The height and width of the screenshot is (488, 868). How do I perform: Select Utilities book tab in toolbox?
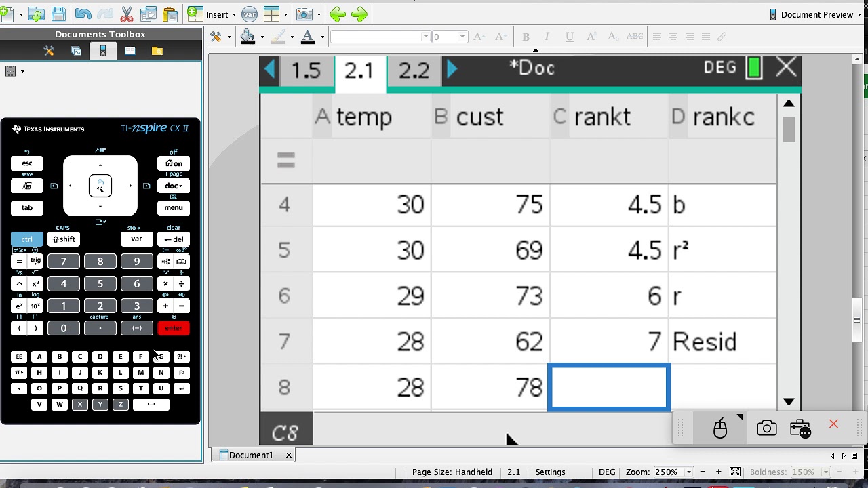(130, 51)
